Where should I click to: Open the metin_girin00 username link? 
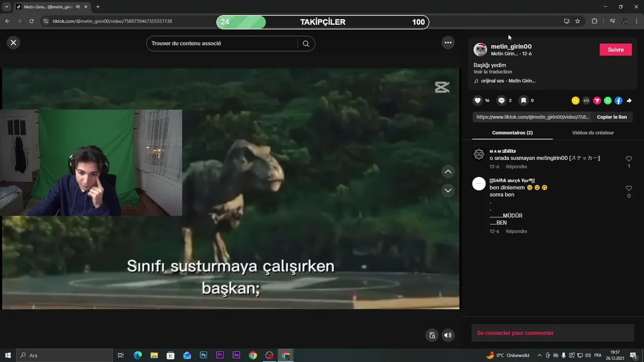(511, 46)
